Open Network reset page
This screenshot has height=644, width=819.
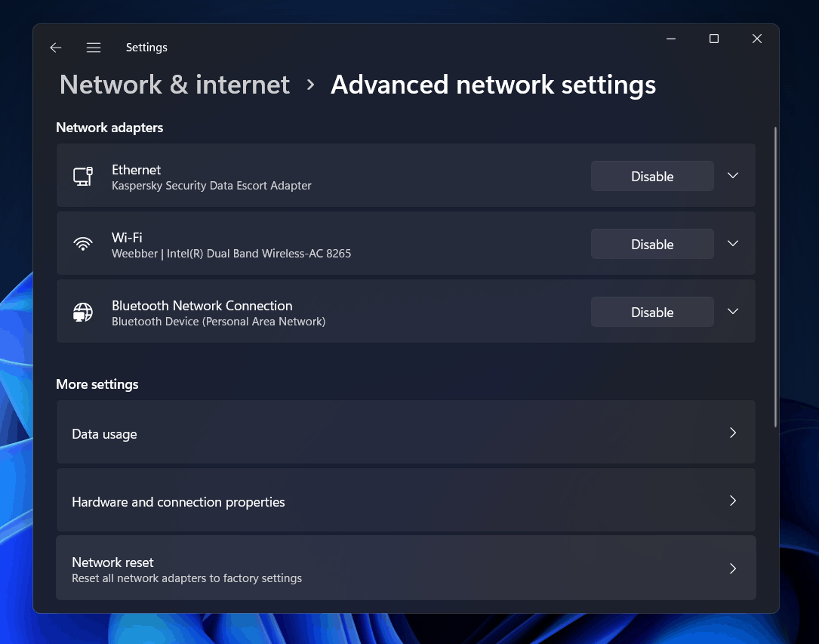point(406,568)
